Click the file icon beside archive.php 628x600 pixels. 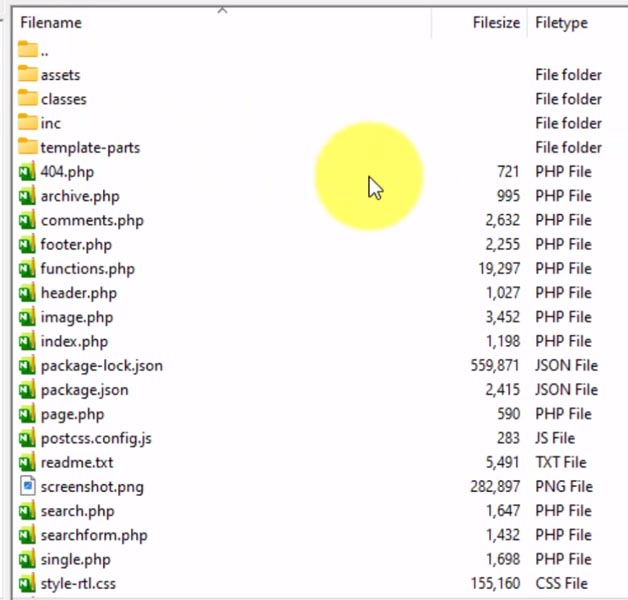27,196
